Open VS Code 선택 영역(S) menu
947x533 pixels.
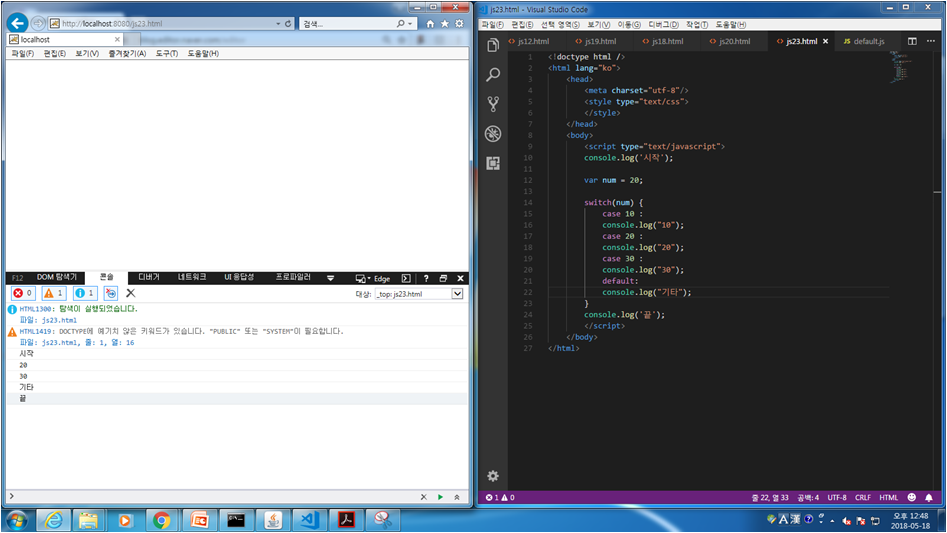(x=560, y=25)
